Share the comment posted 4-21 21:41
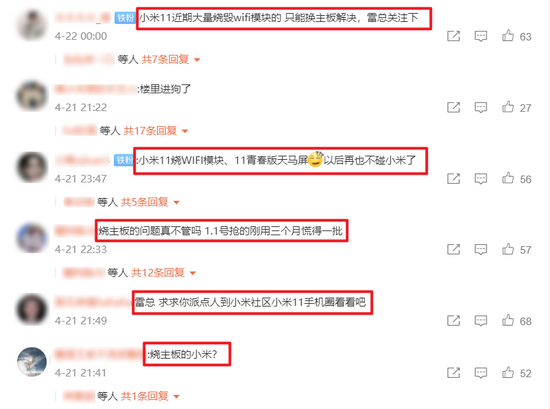The width and height of the screenshot is (550, 409). (453, 373)
